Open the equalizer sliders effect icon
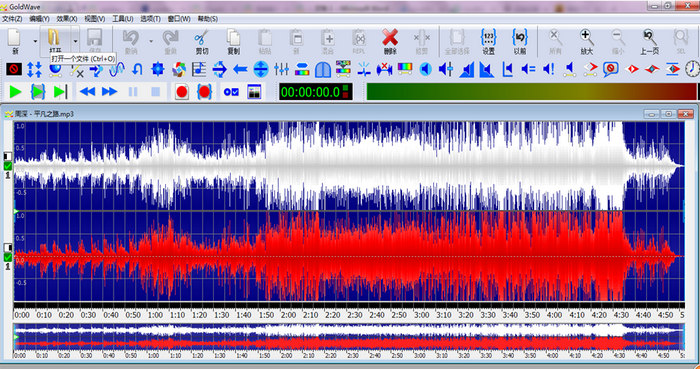The width and height of the screenshot is (700, 369). (281, 69)
